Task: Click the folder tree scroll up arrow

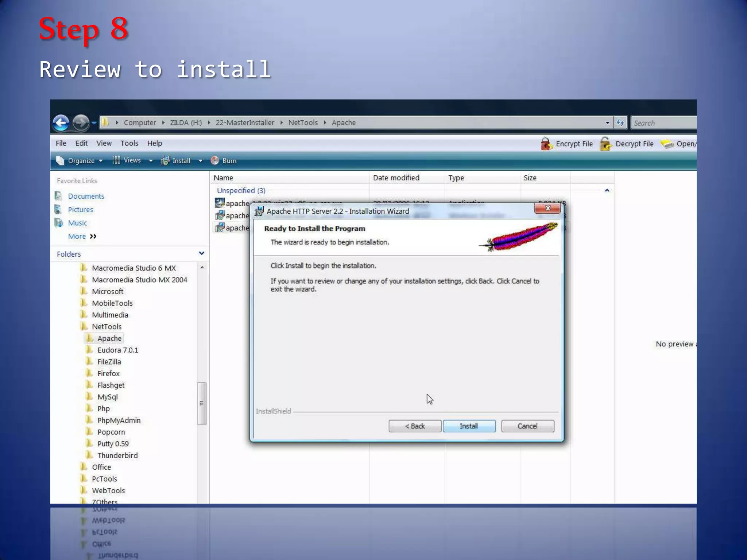Action: click(202, 268)
